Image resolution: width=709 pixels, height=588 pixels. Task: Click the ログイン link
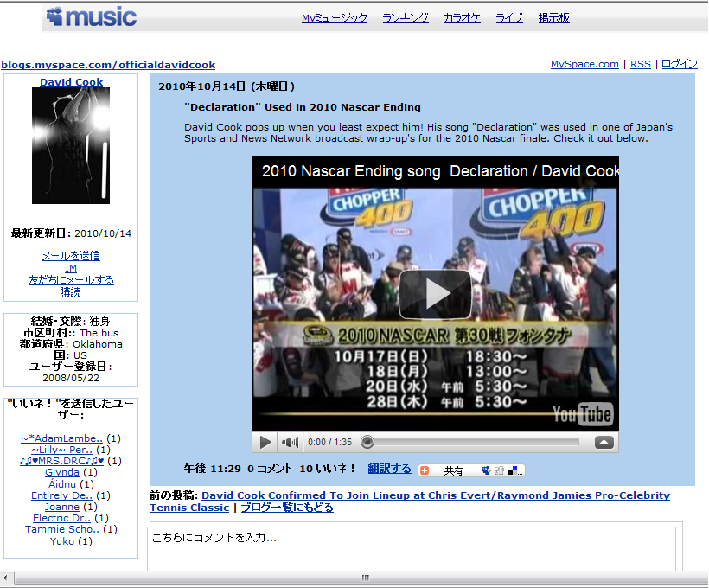click(x=680, y=64)
